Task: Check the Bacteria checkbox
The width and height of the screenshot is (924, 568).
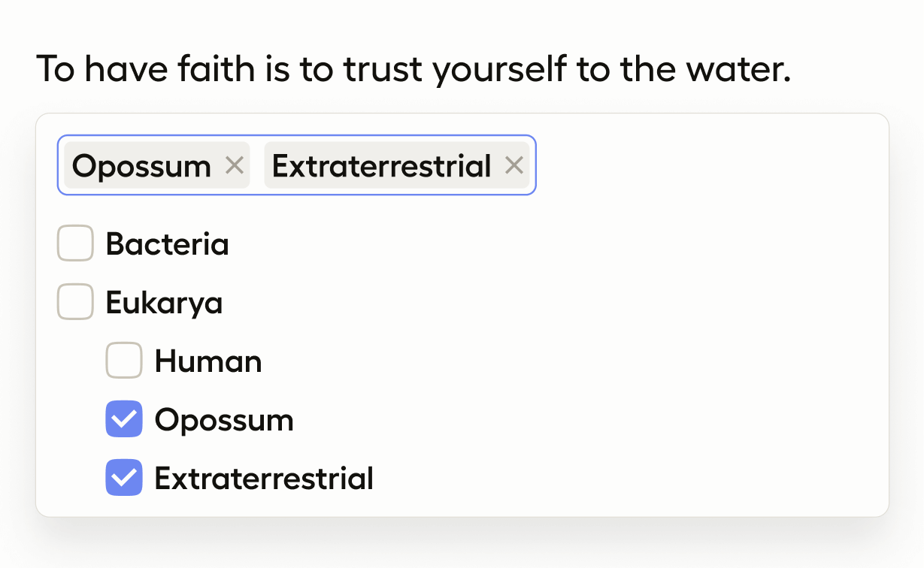Action: (x=75, y=243)
